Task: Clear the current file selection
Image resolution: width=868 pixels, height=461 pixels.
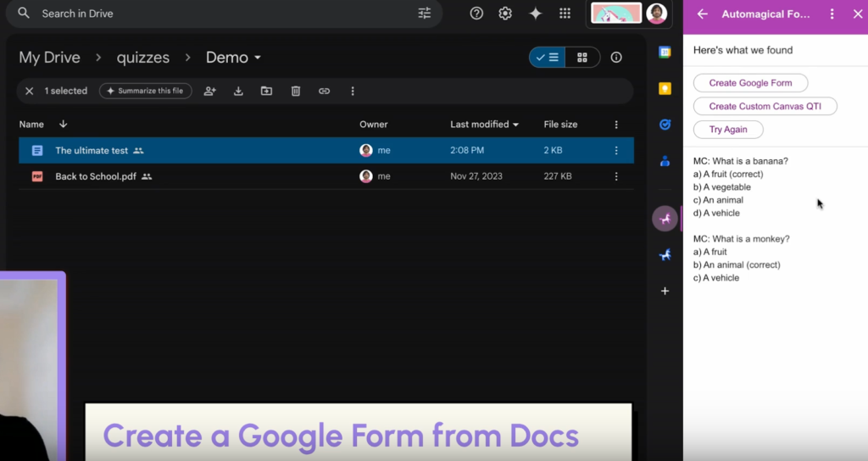Action: (x=30, y=91)
